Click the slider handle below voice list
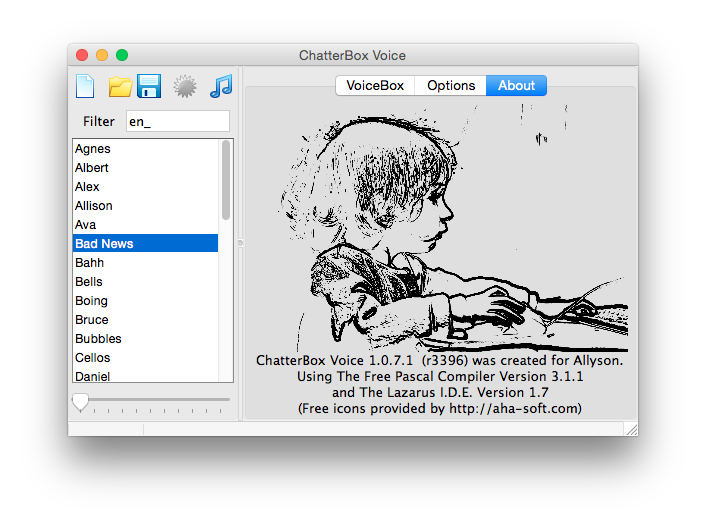The height and width of the screenshot is (528, 706). click(x=80, y=401)
